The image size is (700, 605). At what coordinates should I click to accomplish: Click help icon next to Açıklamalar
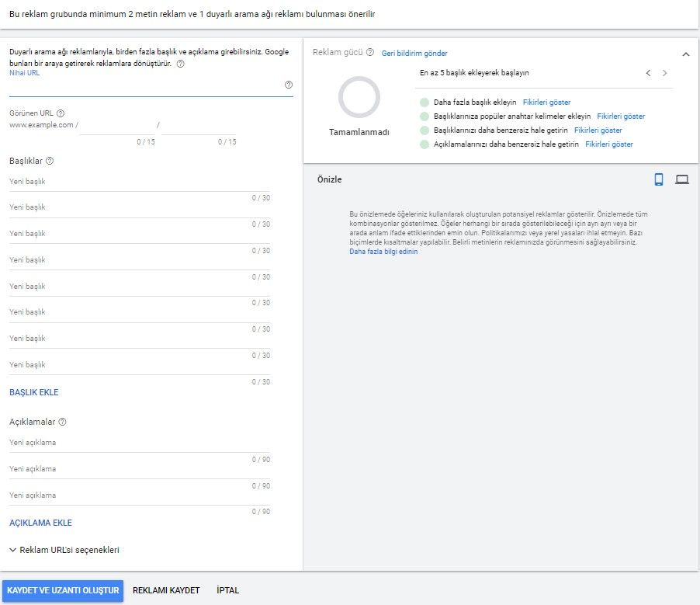(62, 422)
